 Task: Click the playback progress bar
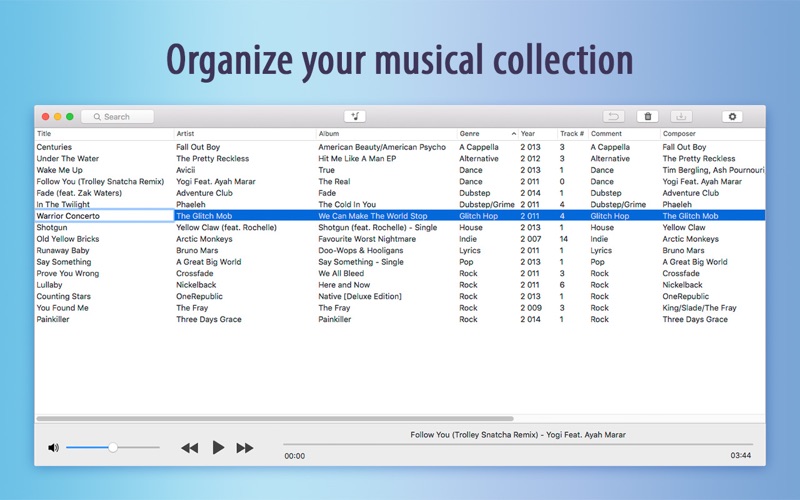(x=518, y=444)
